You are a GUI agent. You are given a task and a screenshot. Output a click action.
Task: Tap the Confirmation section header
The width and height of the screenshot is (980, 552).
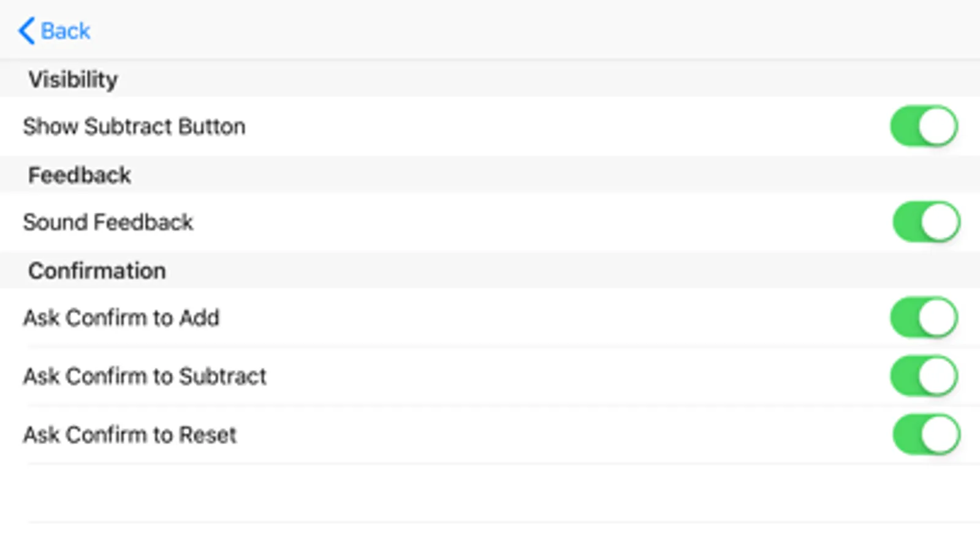pos(97,270)
